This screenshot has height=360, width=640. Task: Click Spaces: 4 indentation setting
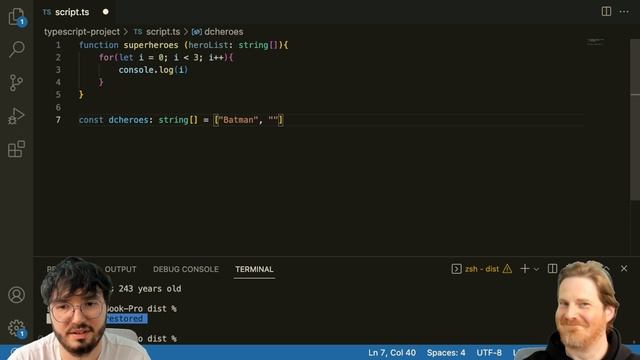pyautogui.click(x=446, y=353)
